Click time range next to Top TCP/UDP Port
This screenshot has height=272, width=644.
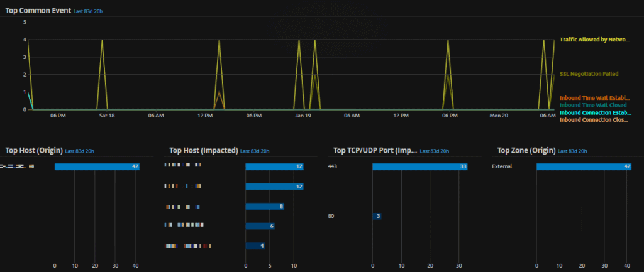click(434, 151)
